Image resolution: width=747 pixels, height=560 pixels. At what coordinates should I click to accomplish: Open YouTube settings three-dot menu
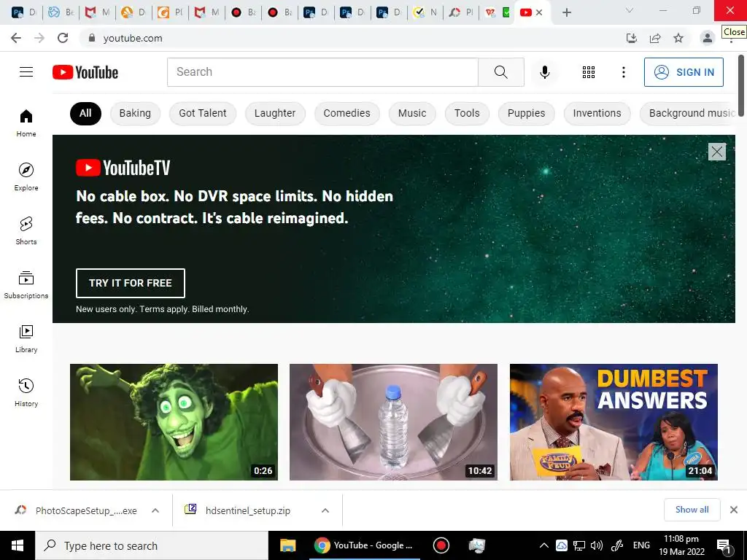[x=623, y=72]
